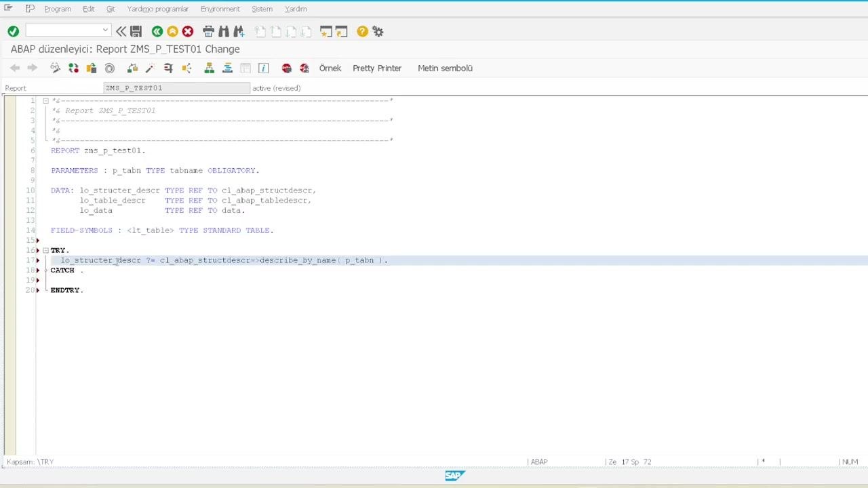
Task: Open the layout customization gear icon
Action: pyautogui.click(x=378, y=31)
